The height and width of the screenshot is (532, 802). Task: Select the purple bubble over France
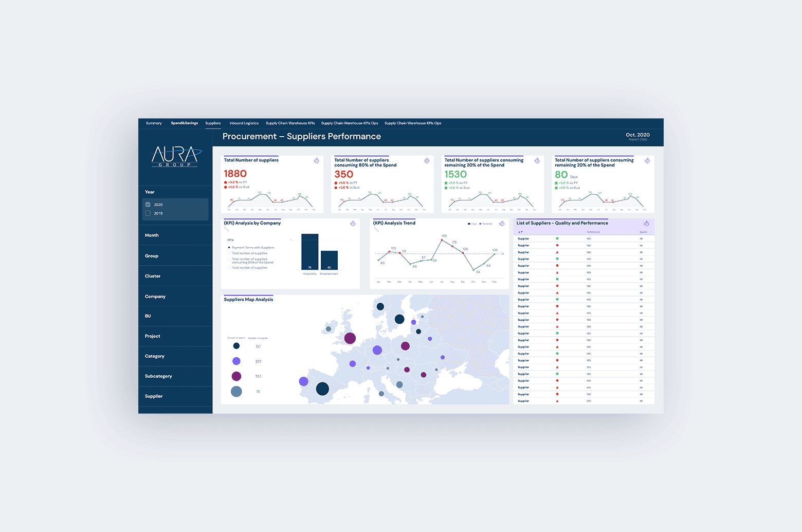tap(353, 364)
